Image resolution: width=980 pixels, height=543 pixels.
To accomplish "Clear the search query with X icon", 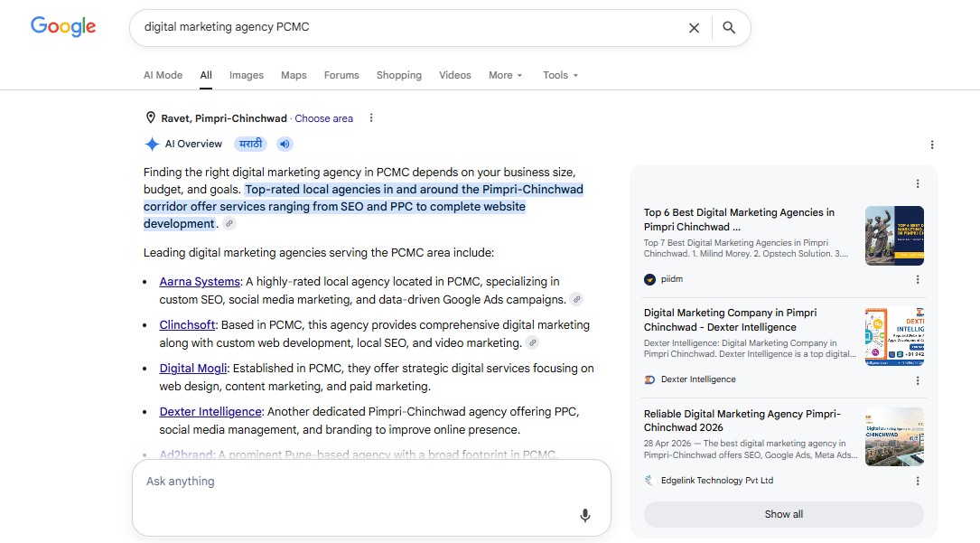I will click(x=694, y=27).
